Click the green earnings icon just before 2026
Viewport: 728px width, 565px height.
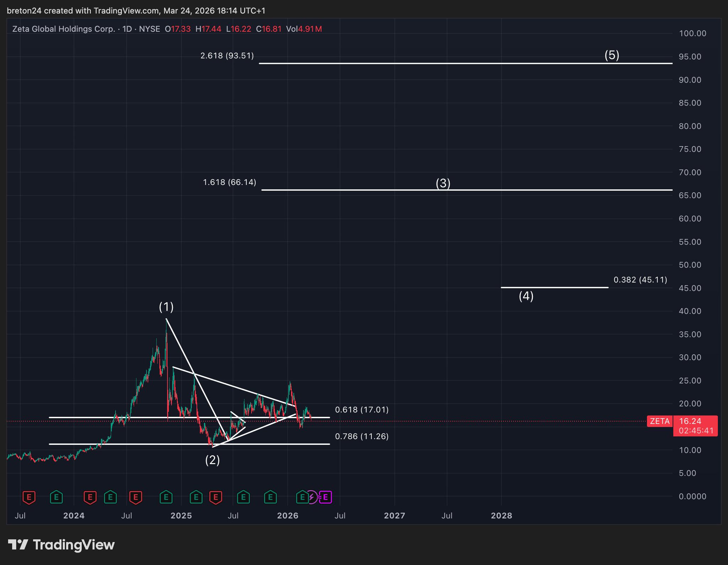tap(271, 497)
